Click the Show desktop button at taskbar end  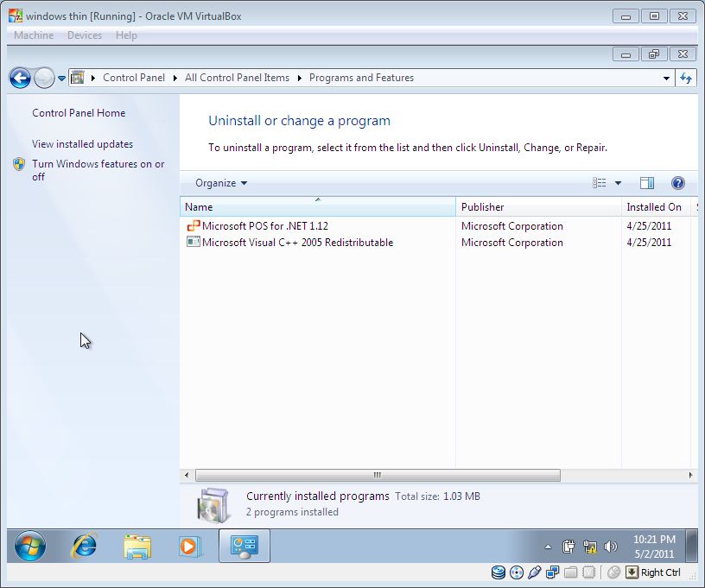click(x=692, y=546)
